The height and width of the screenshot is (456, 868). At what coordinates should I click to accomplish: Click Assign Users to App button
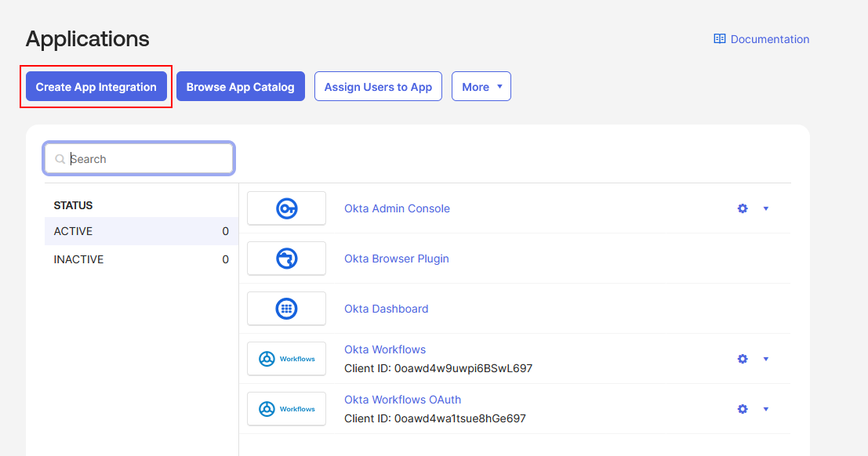coord(378,87)
